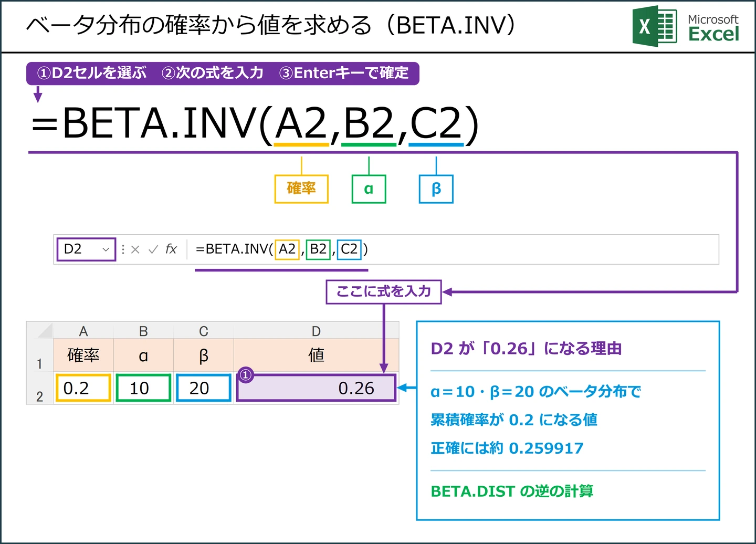
Task: Click the Name Box showing D2
Action: tap(86, 249)
